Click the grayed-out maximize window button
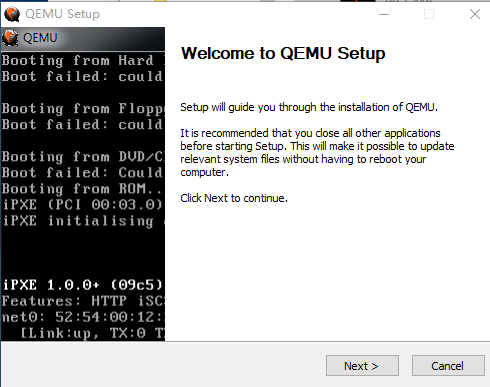This screenshot has width=490, height=387. coord(429,14)
